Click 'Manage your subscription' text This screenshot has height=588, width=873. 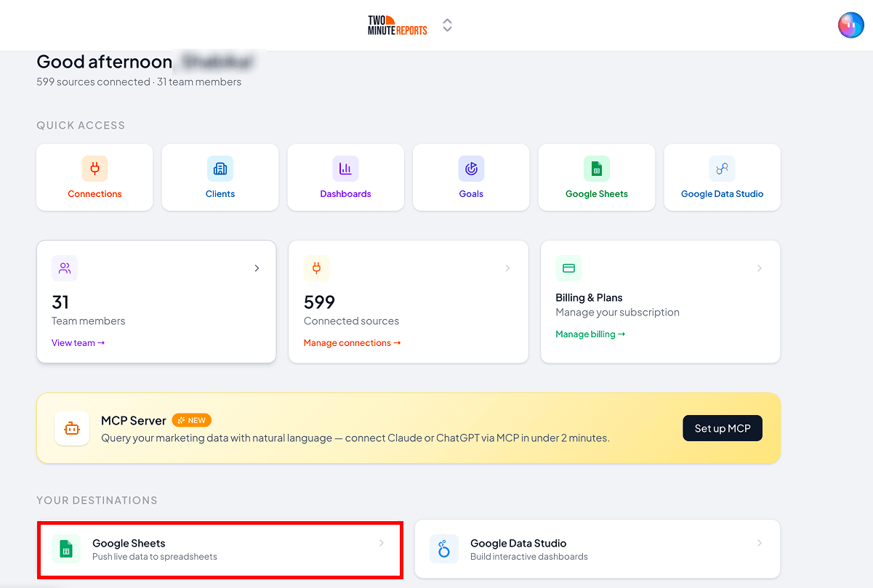[618, 313]
